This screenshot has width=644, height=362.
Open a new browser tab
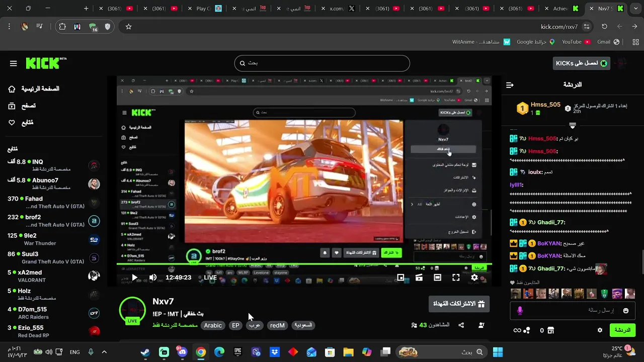click(x=86, y=9)
